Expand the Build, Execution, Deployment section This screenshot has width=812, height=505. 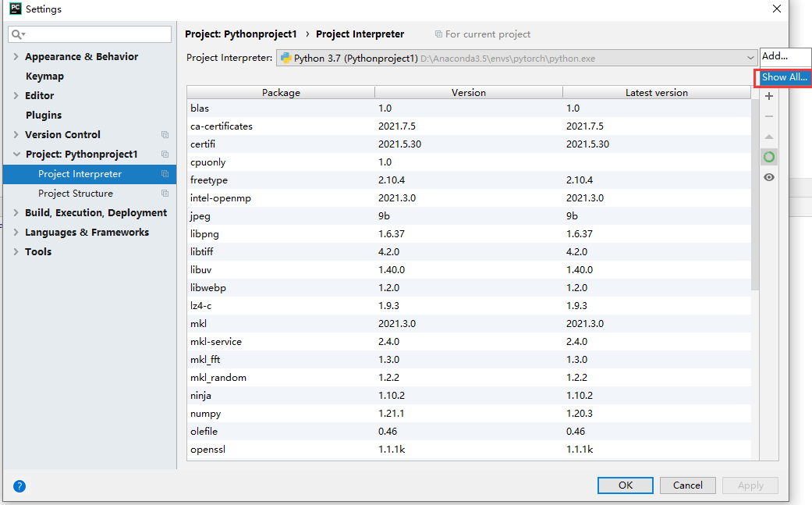(x=16, y=213)
